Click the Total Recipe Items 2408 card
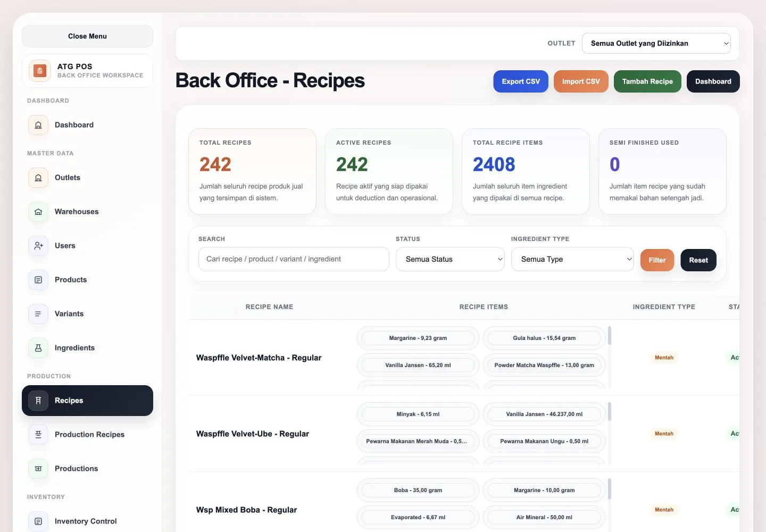766x532 pixels. tap(526, 171)
